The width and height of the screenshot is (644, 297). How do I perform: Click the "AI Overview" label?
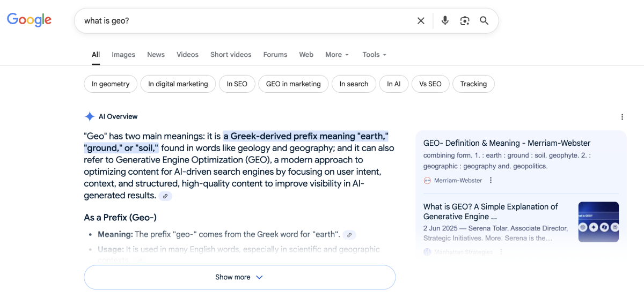pyautogui.click(x=118, y=116)
